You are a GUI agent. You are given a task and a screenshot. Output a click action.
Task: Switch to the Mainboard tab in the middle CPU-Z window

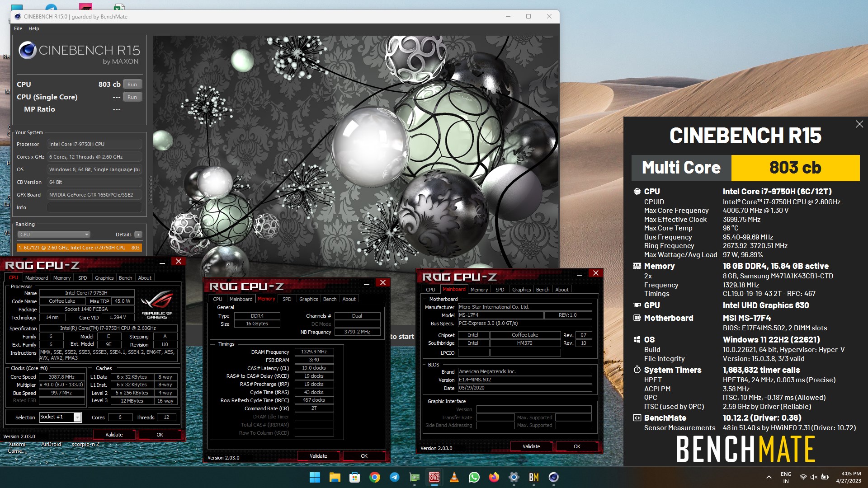(241, 299)
